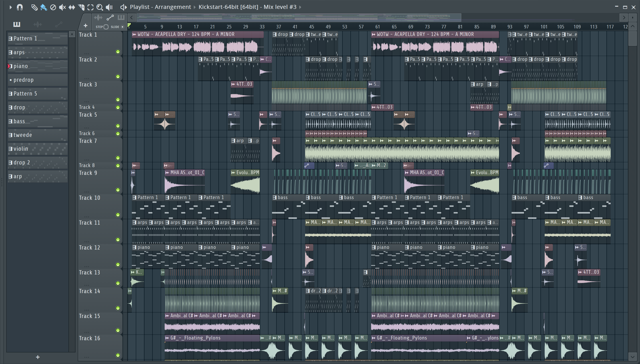
Task: Select the Track 5 header
Action: 100,120
